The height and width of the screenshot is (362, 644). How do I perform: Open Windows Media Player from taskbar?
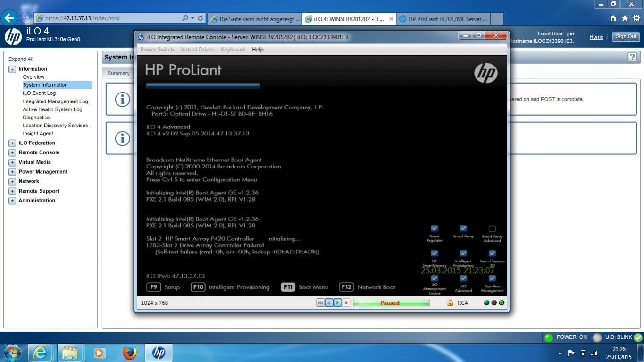coord(99,353)
